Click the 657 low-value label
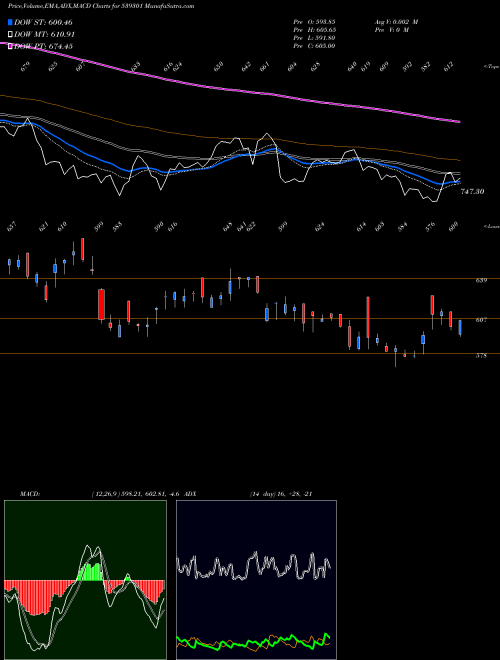The width and height of the screenshot is (500, 660). point(12,228)
